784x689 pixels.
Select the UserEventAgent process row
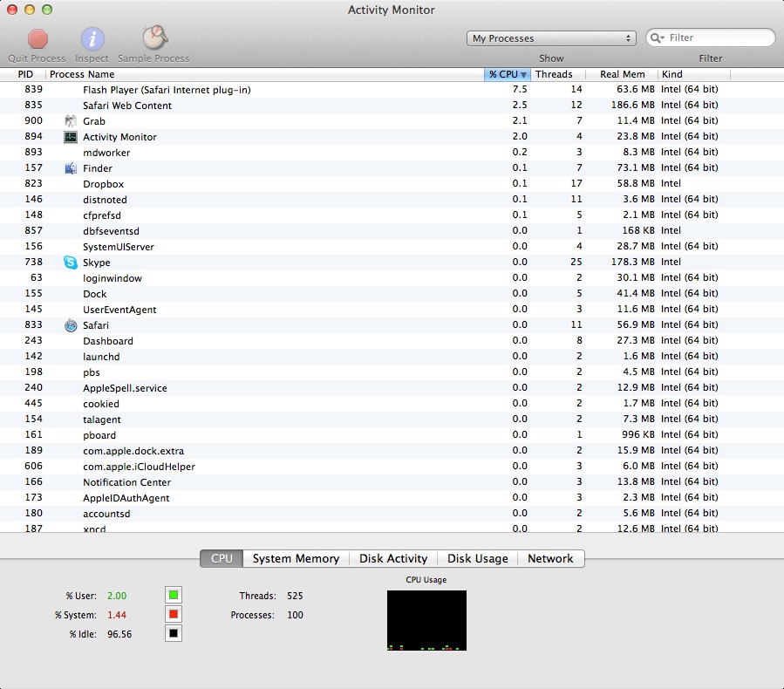click(392, 309)
